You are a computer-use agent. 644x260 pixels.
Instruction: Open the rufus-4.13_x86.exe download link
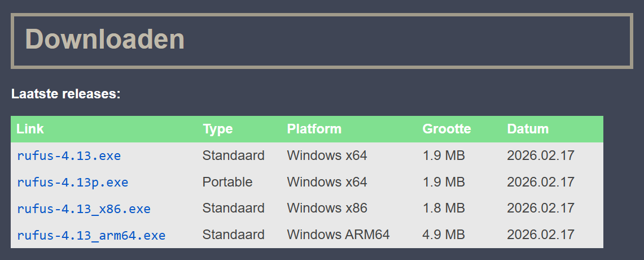click(x=84, y=209)
